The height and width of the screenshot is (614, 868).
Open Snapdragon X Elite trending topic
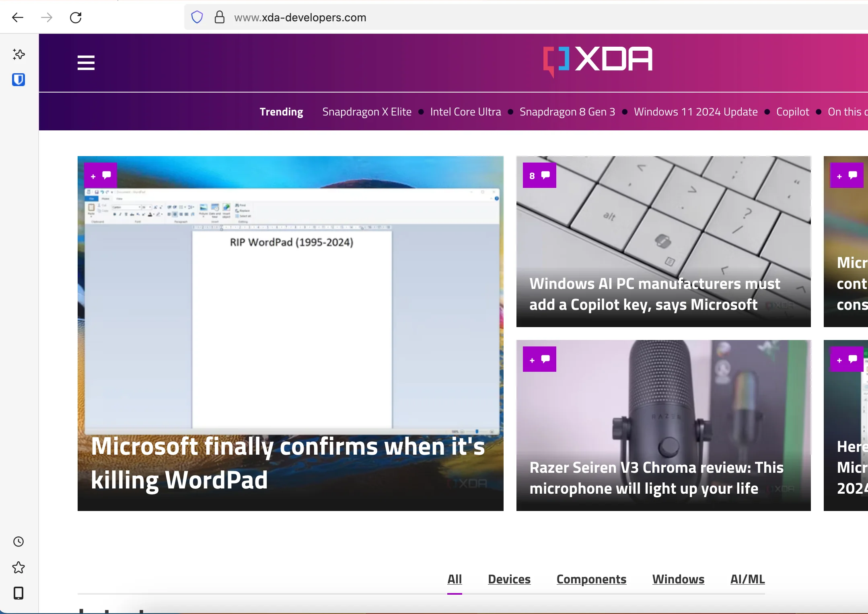[367, 112]
